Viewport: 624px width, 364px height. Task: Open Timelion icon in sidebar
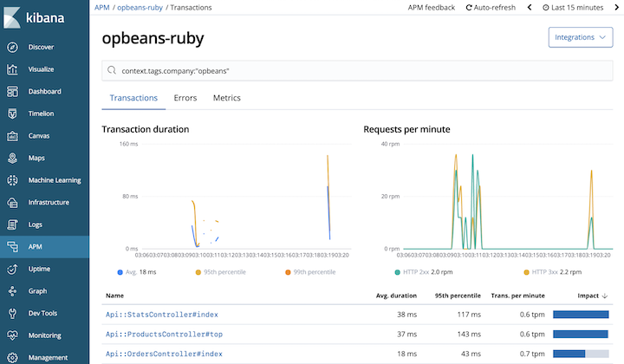[x=12, y=114]
